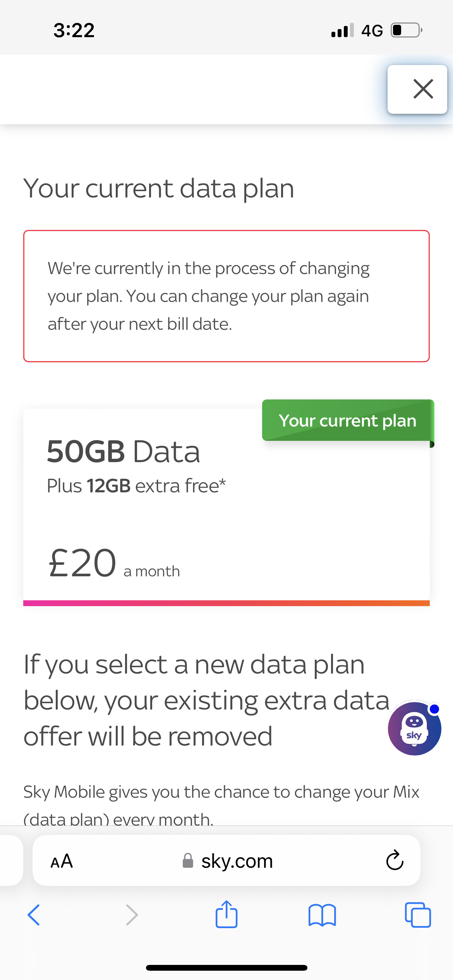Tap the home indicator bar
The height and width of the screenshot is (980, 453).
pos(226,968)
